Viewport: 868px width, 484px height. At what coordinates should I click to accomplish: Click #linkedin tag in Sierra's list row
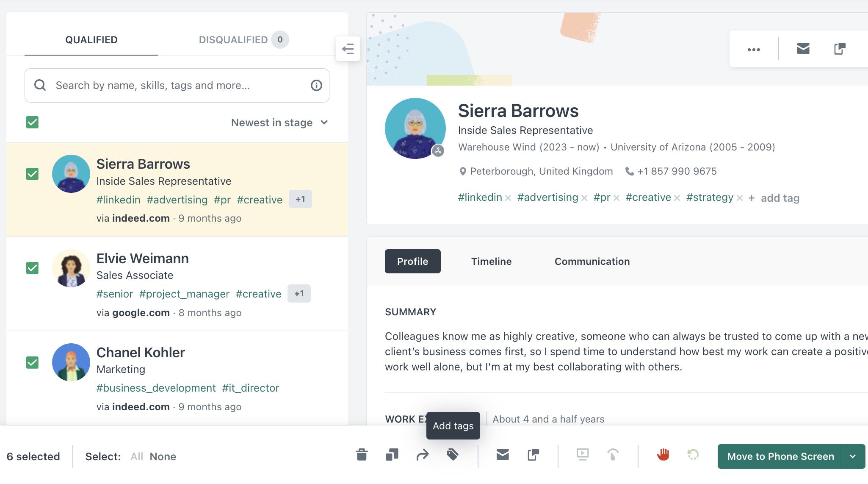pyautogui.click(x=118, y=200)
